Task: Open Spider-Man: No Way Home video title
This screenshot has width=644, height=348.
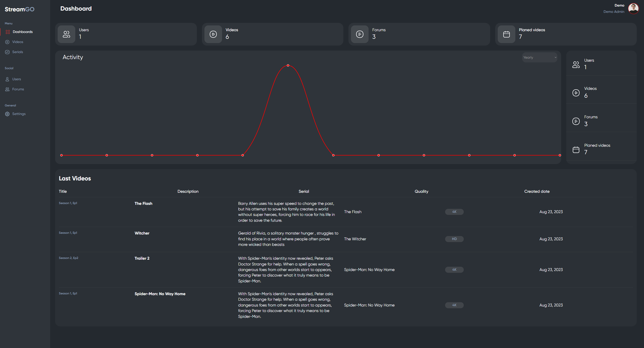Action: click(x=160, y=294)
